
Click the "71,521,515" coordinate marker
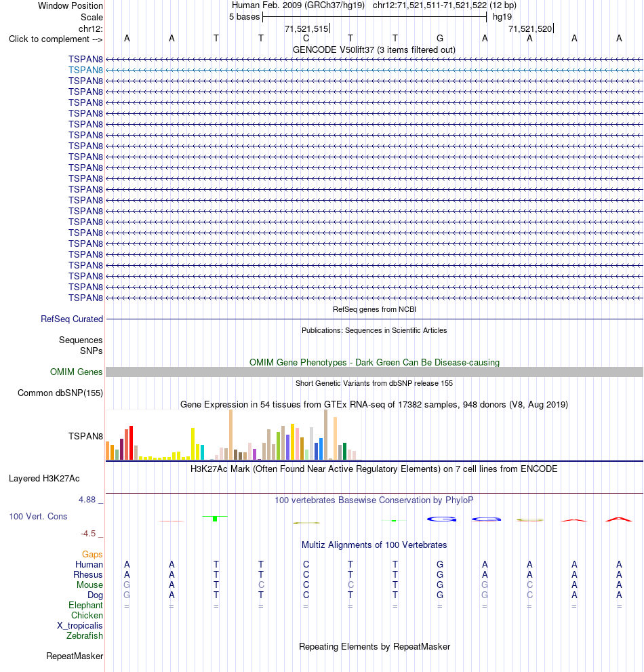click(x=307, y=28)
